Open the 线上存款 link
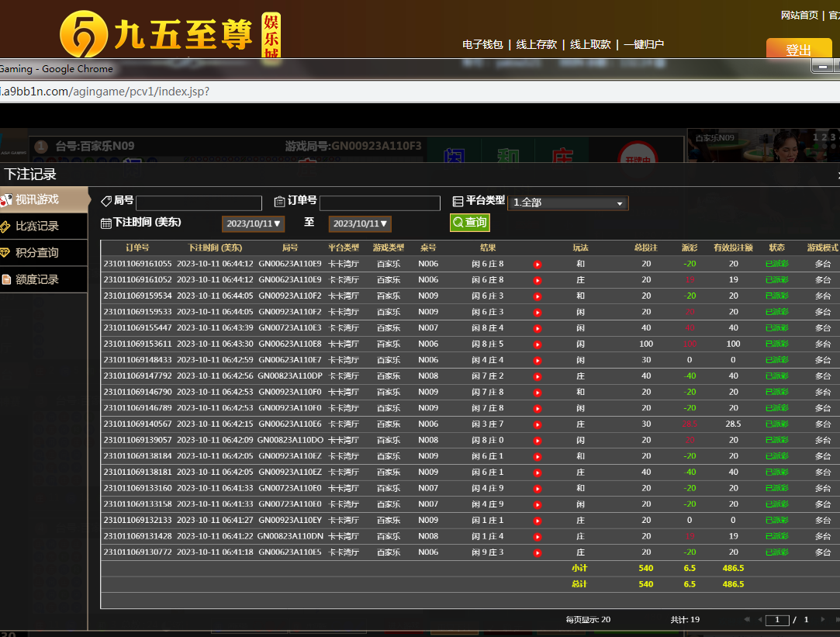The width and height of the screenshot is (840, 637). (x=537, y=44)
